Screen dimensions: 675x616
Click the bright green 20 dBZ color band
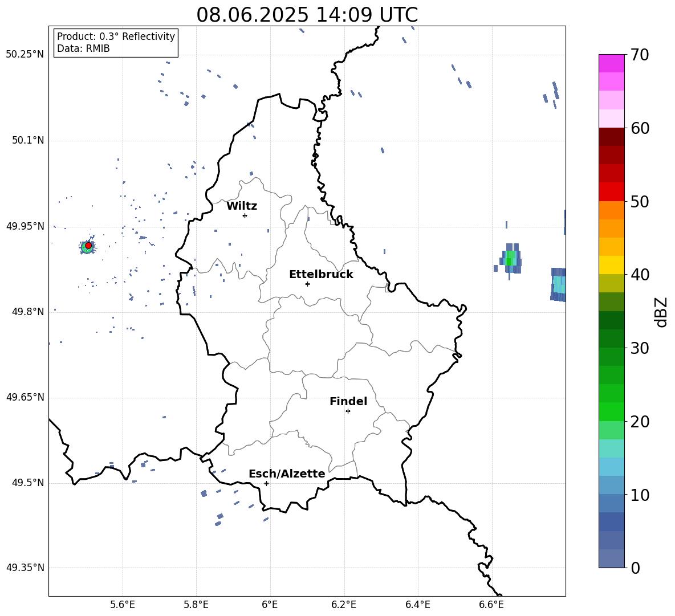pyautogui.click(x=612, y=411)
